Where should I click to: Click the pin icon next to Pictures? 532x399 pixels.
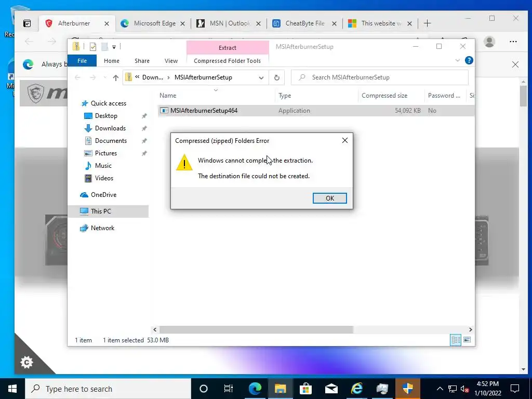[x=144, y=153]
